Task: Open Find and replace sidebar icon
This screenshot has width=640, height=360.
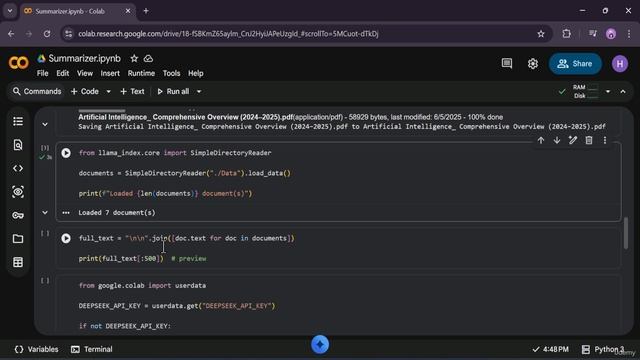Action: point(18,145)
